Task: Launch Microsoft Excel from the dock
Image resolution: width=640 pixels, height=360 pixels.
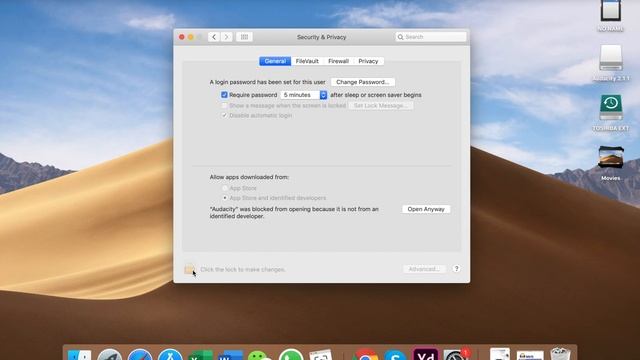Action: [200, 354]
